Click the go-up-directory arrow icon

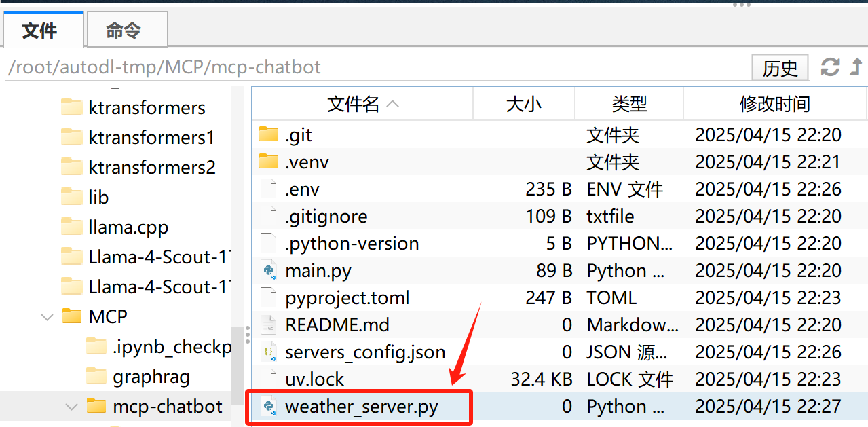[856, 67]
